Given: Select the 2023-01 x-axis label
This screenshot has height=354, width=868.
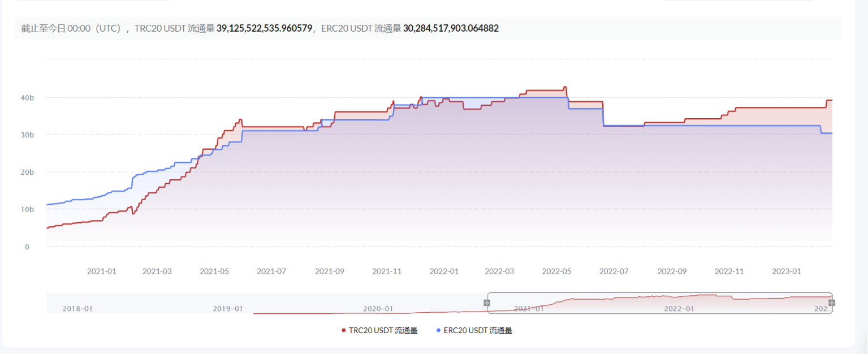Looking at the screenshot, I should pyautogui.click(x=787, y=271).
